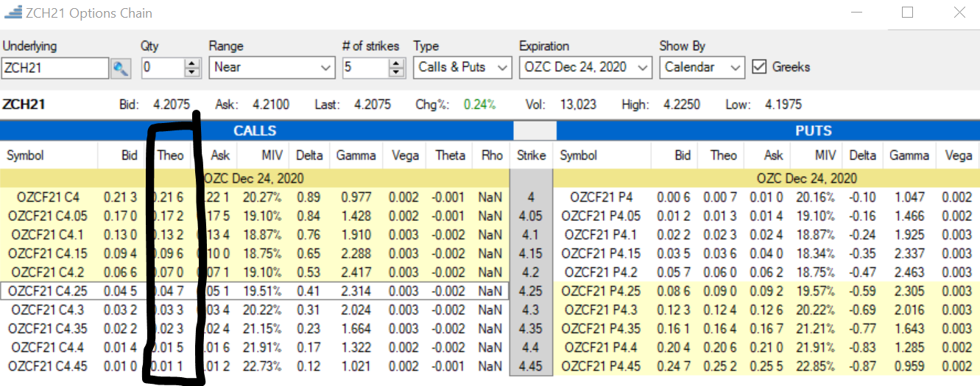Click the calls Gamma column header
980x386 pixels.
(356, 155)
